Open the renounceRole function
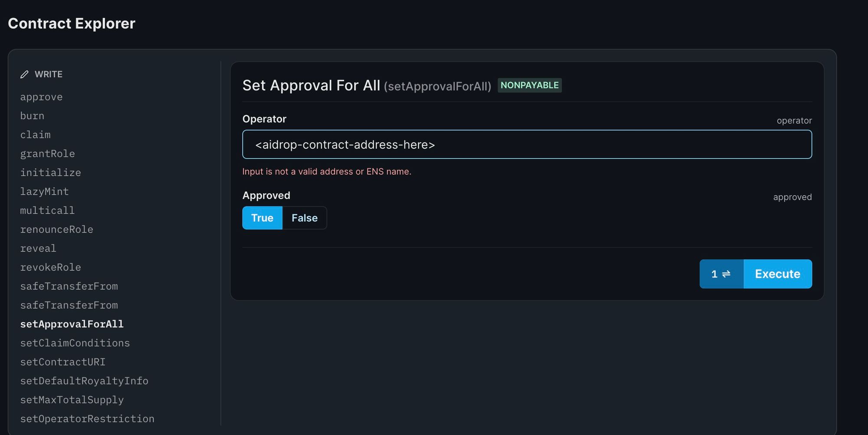The height and width of the screenshot is (435, 868). (x=57, y=229)
